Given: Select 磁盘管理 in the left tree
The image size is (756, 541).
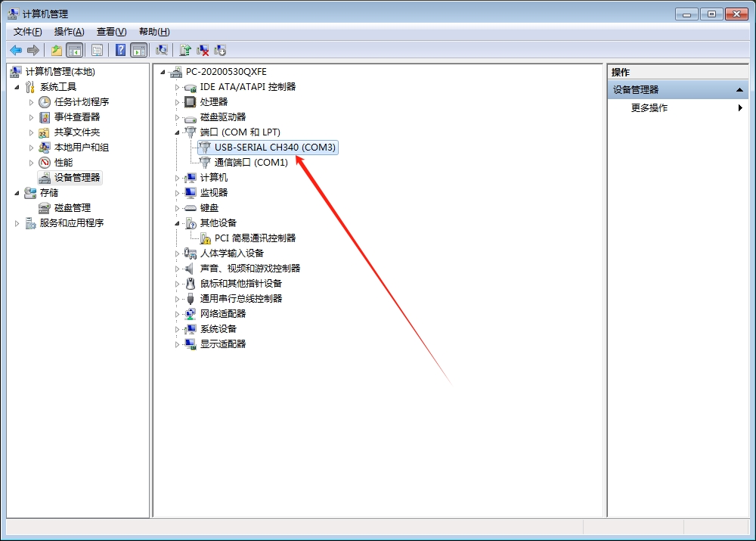Looking at the screenshot, I should click(73, 208).
